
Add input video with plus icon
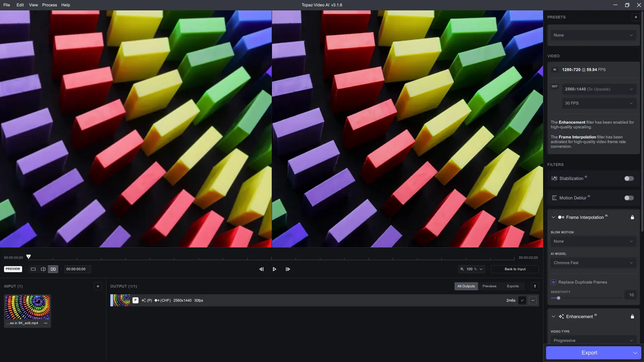[98, 286]
